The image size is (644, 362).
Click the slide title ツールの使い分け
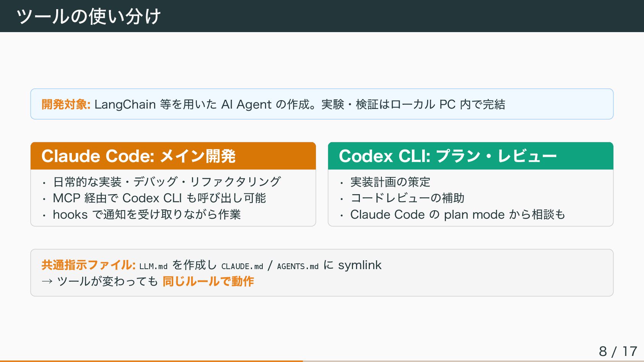click(88, 16)
